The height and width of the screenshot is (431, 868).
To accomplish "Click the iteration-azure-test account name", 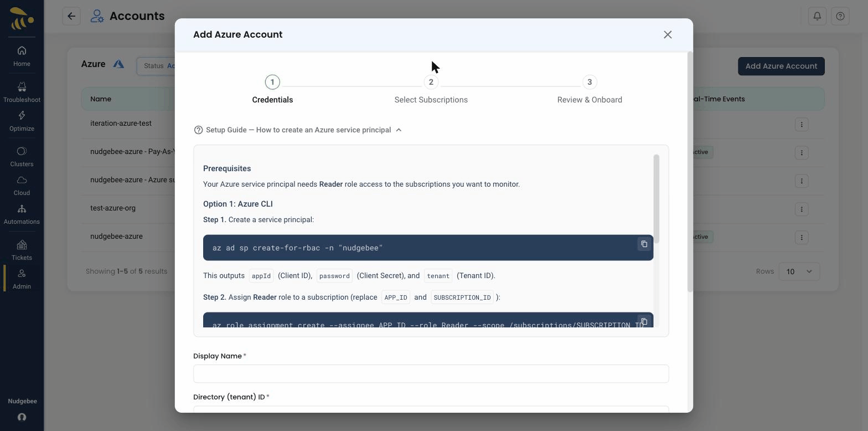I will [x=121, y=123].
